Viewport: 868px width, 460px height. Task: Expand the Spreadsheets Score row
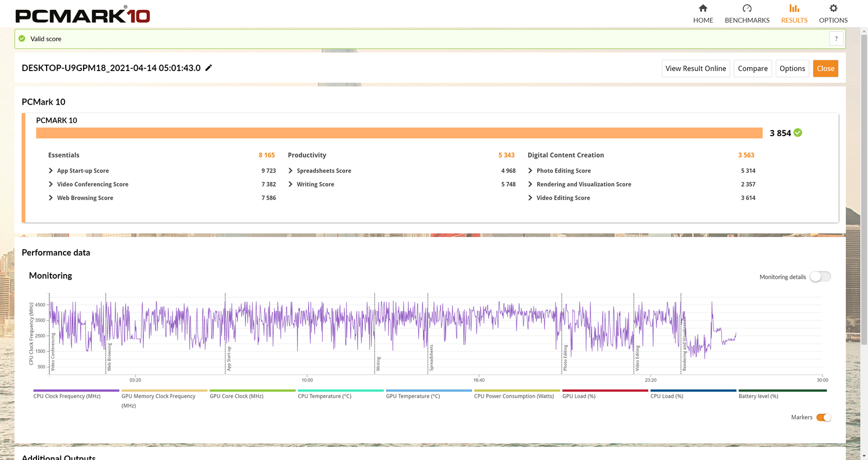pyautogui.click(x=291, y=171)
